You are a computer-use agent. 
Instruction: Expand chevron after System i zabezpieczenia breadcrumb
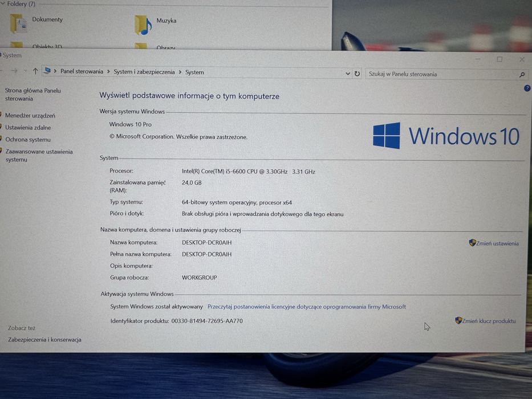[180, 72]
